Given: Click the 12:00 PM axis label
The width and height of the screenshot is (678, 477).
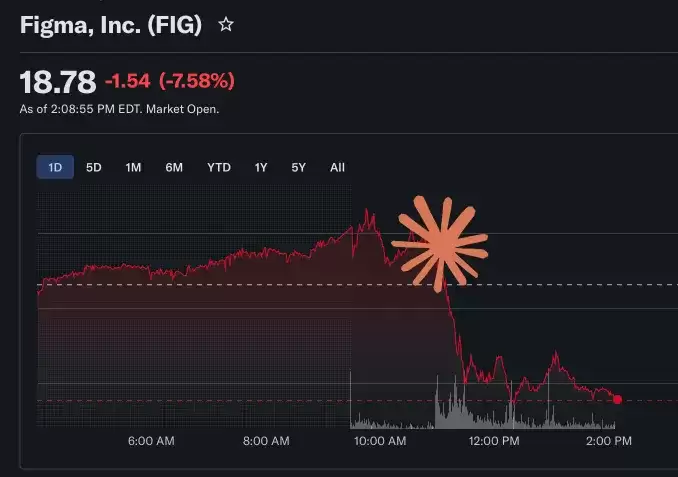Looking at the screenshot, I should (495, 440).
